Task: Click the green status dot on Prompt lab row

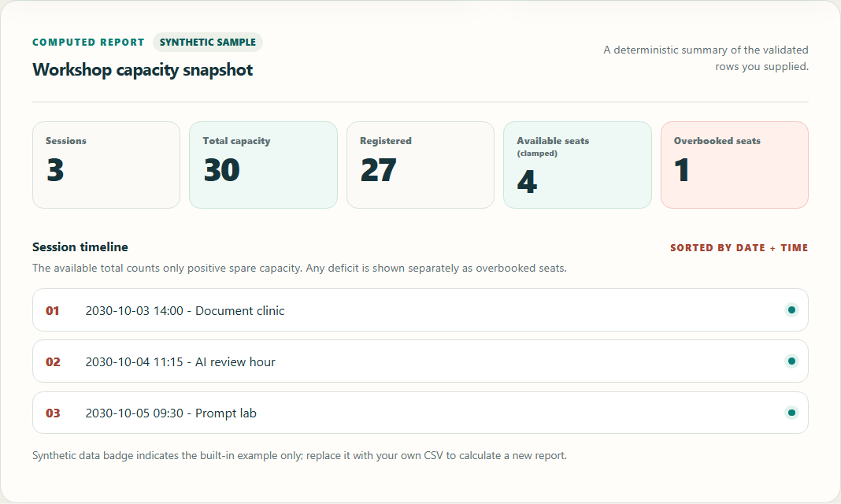Action: (791, 413)
